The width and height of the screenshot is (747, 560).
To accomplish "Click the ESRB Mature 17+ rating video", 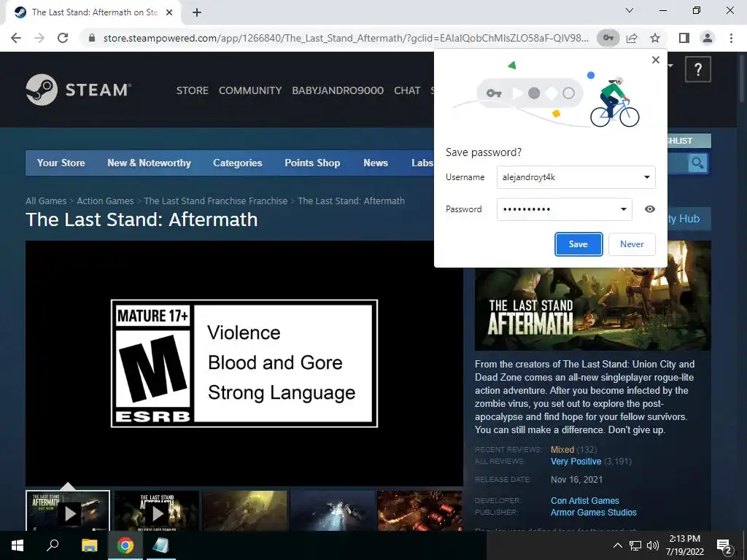I will pos(244,363).
